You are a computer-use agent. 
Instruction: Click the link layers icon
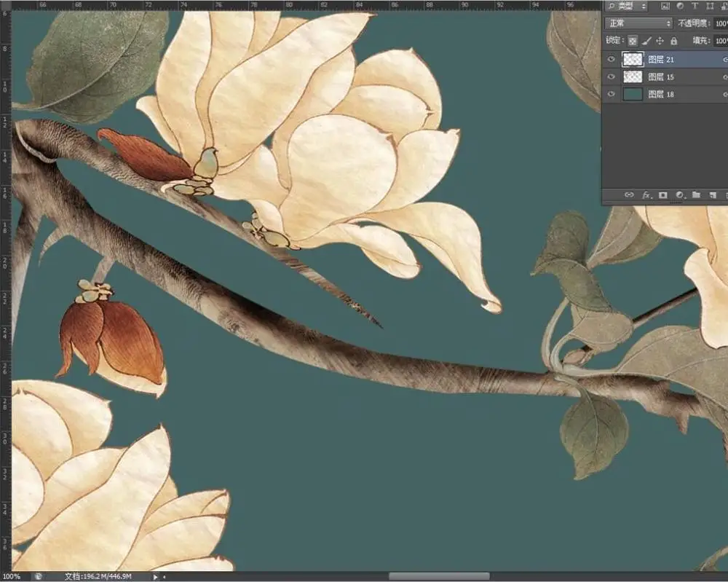click(628, 195)
